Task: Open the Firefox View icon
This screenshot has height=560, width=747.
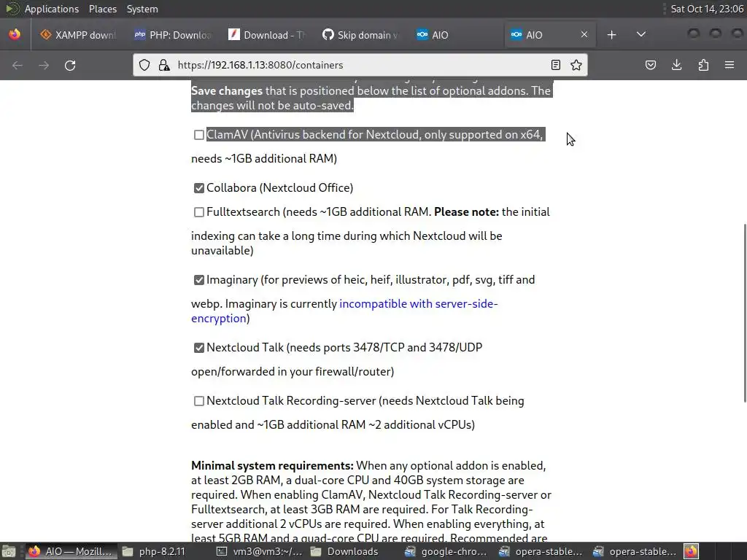Action: 15,34
